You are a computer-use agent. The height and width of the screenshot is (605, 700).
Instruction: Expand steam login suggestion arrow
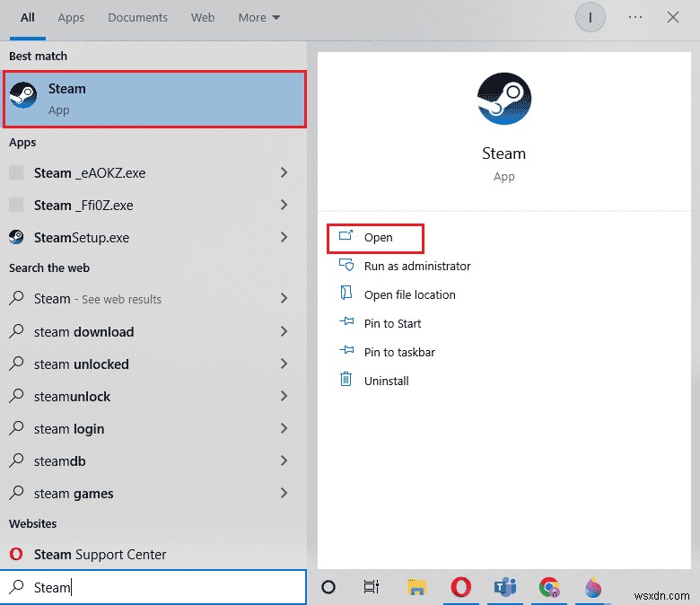coord(284,429)
